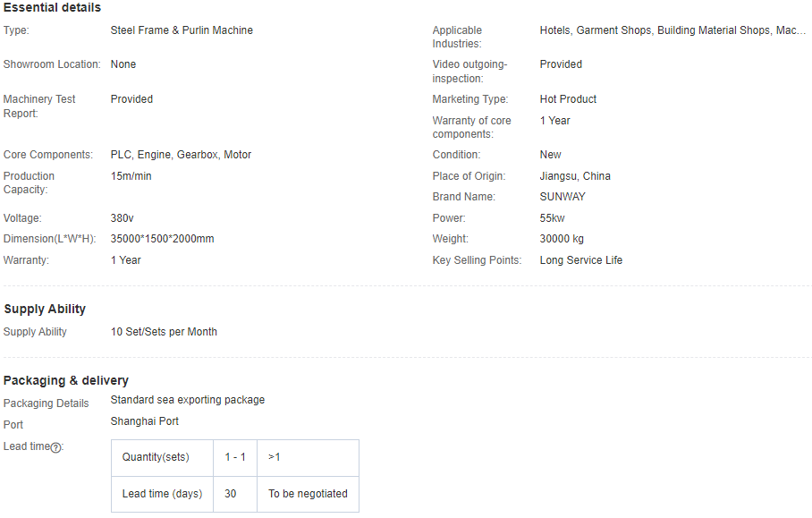Click the Standard sea exporting package text
Viewport: 812px width, 518px height.
point(188,400)
